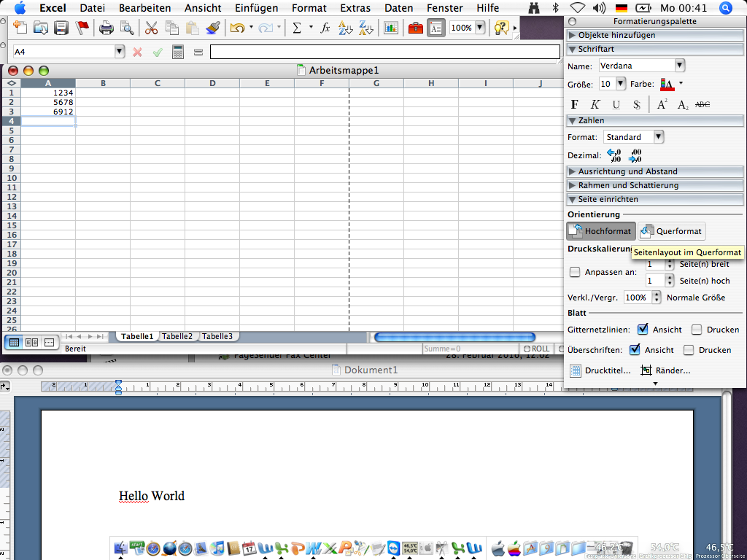Image resolution: width=747 pixels, height=560 pixels.
Task: Print the sheet with printer icon
Action: pyautogui.click(x=106, y=28)
